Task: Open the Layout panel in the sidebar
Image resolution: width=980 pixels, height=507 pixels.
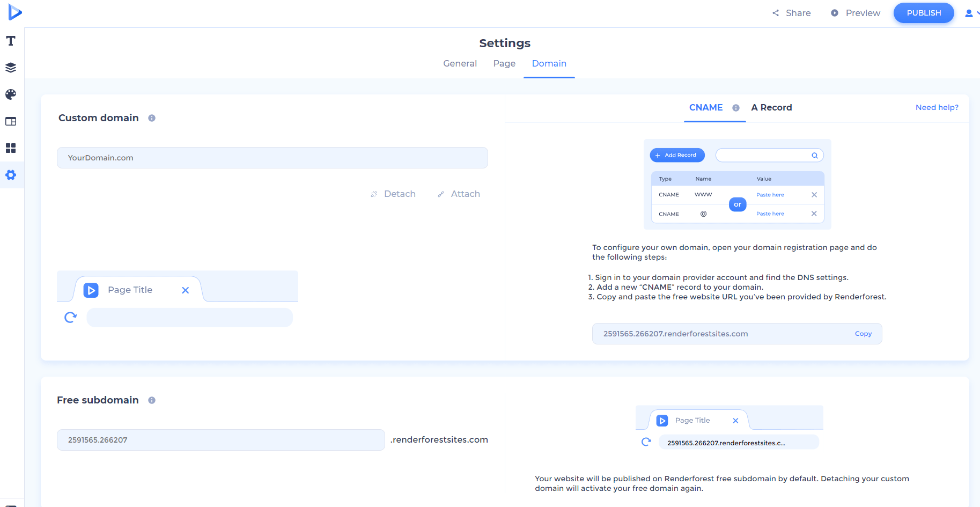Action: (x=10, y=121)
